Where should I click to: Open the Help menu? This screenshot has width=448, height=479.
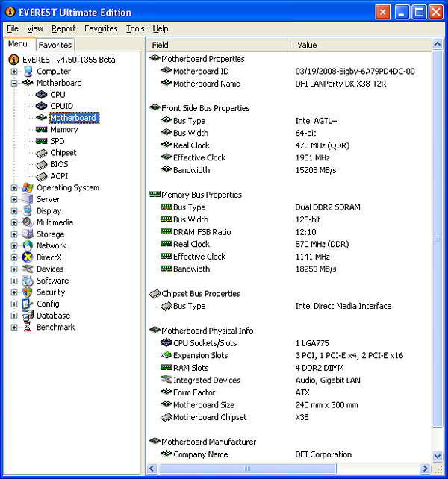click(161, 28)
